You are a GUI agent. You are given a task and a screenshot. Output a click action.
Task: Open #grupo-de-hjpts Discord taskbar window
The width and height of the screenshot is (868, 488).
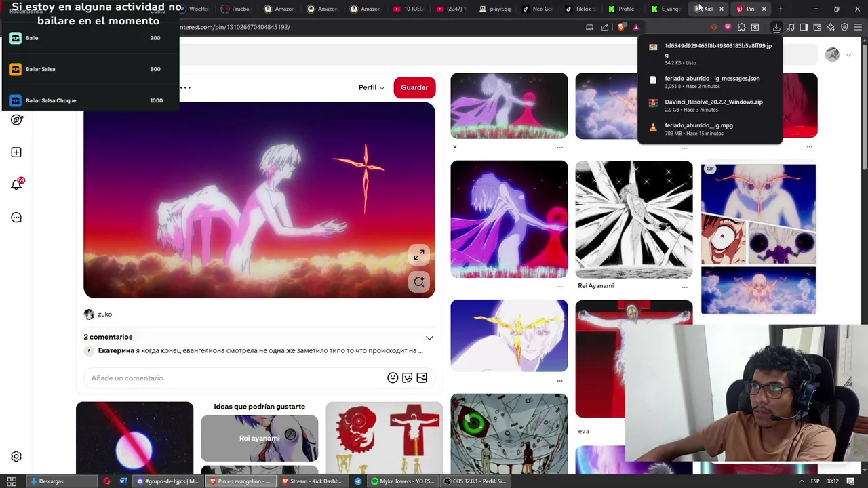pos(167,481)
